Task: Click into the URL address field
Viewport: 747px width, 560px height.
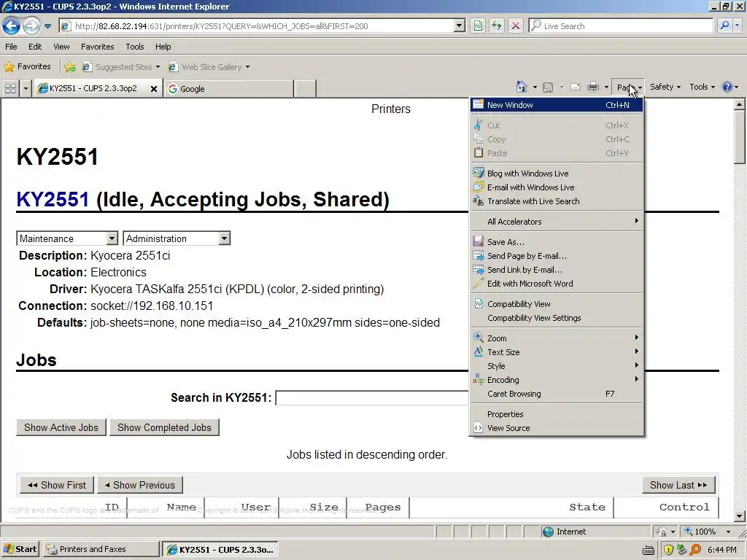Action: tap(262, 26)
